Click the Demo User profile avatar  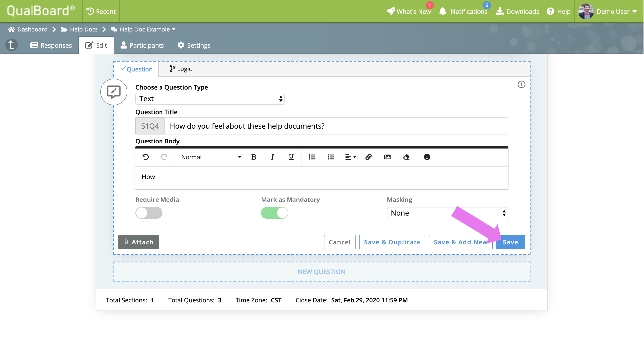(x=586, y=11)
